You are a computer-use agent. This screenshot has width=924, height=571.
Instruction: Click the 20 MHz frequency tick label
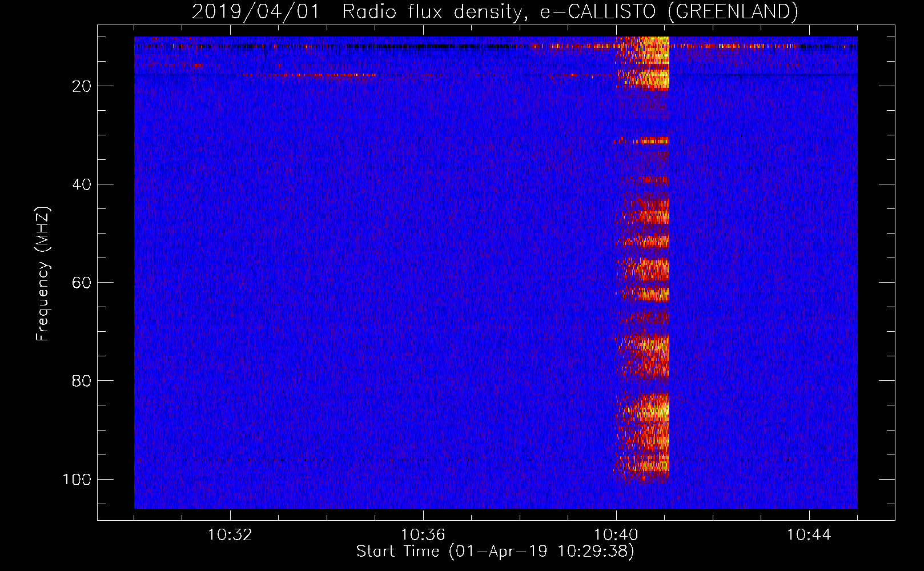click(82, 86)
